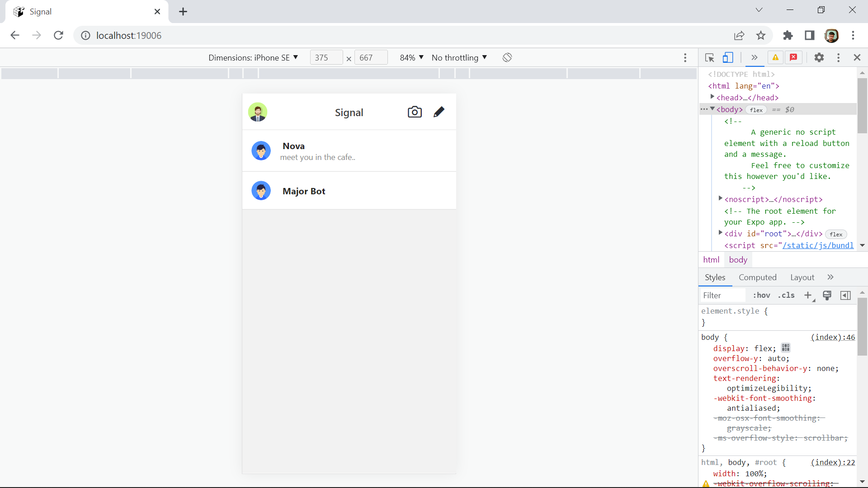Open the No throttling dropdown
868x488 pixels.
459,57
